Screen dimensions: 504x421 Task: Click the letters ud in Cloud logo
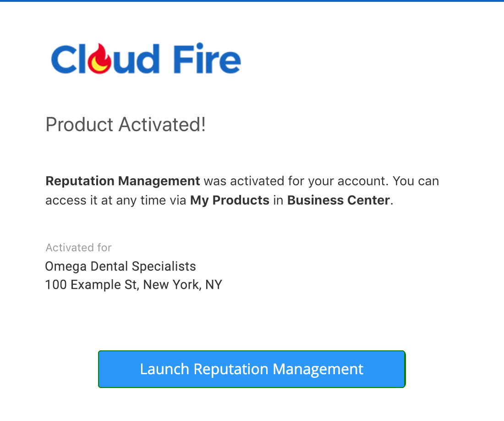[136, 59]
